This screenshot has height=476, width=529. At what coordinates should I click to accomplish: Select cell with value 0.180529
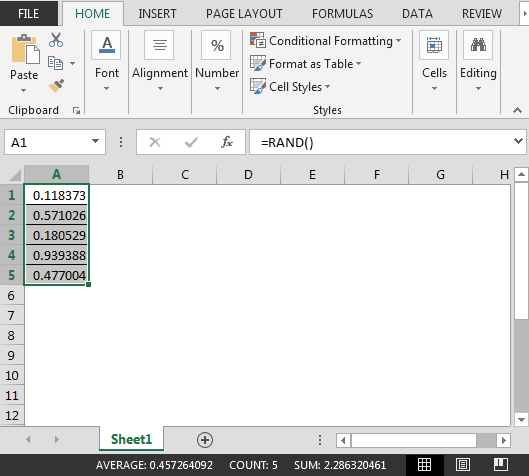pos(57,235)
